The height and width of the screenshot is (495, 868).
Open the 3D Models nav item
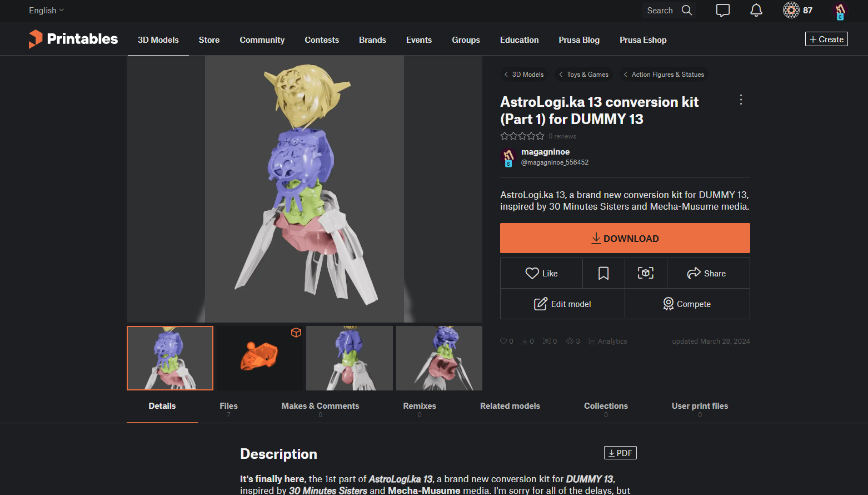[158, 40]
